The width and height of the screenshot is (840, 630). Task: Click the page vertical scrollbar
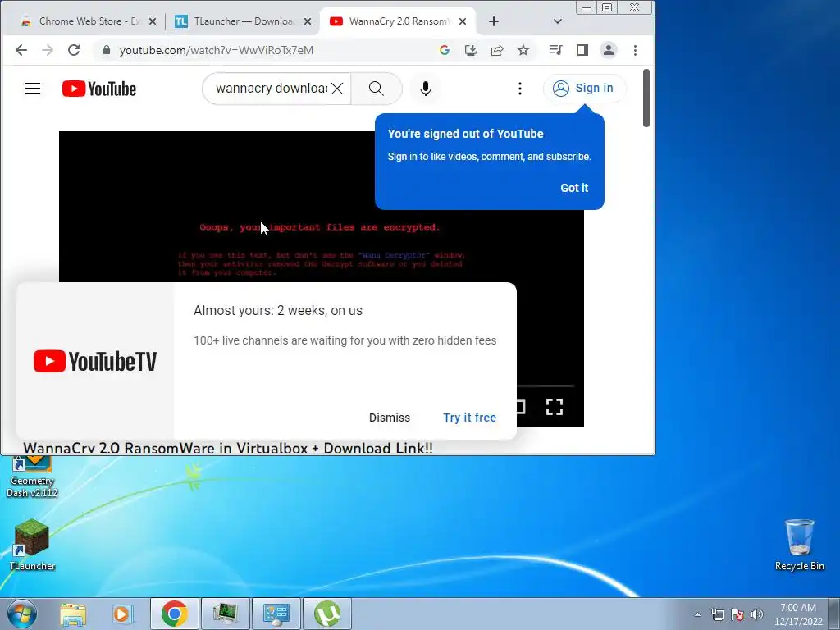pos(646,98)
